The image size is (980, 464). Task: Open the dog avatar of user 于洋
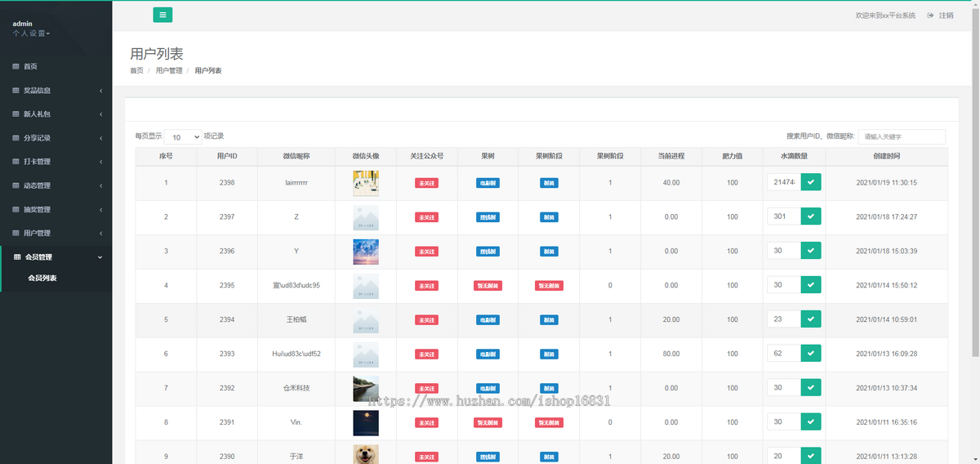[x=366, y=454]
